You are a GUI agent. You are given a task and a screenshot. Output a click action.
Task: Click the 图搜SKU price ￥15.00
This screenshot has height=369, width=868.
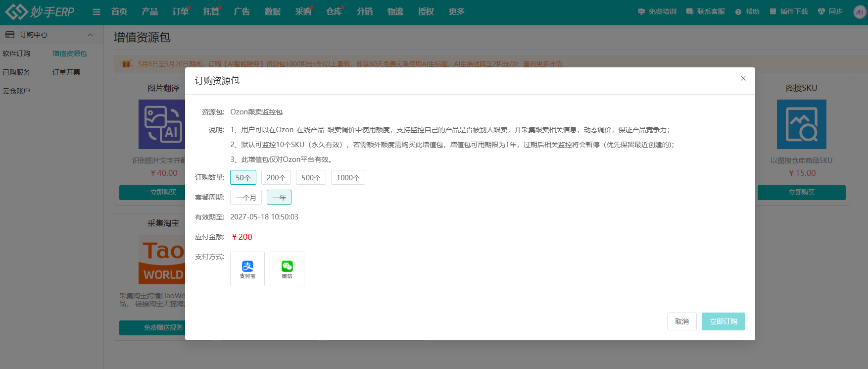(802, 173)
